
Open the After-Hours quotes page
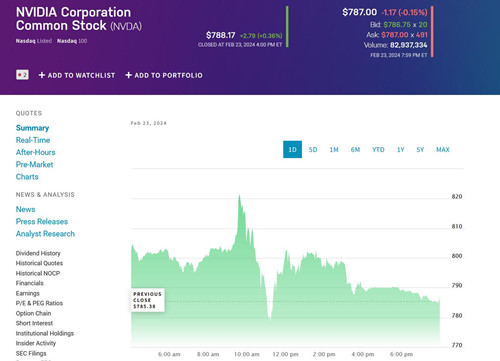(36, 152)
